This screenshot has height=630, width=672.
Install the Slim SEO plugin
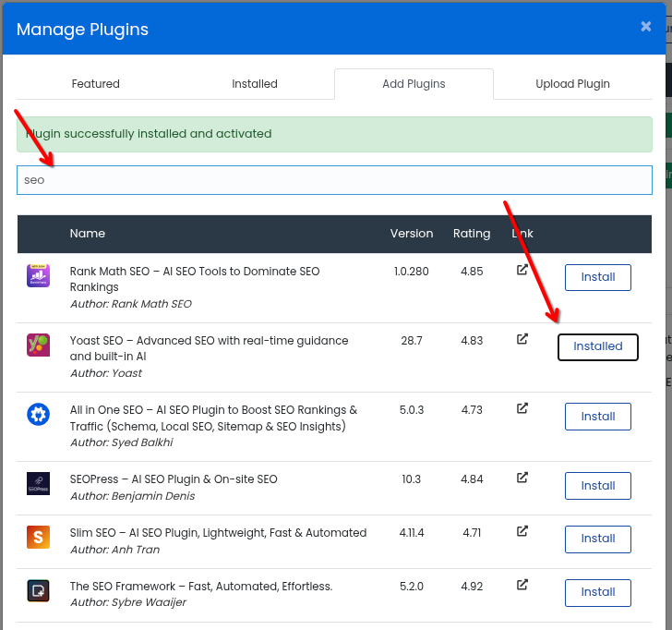pyautogui.click(x=598, y=539)
